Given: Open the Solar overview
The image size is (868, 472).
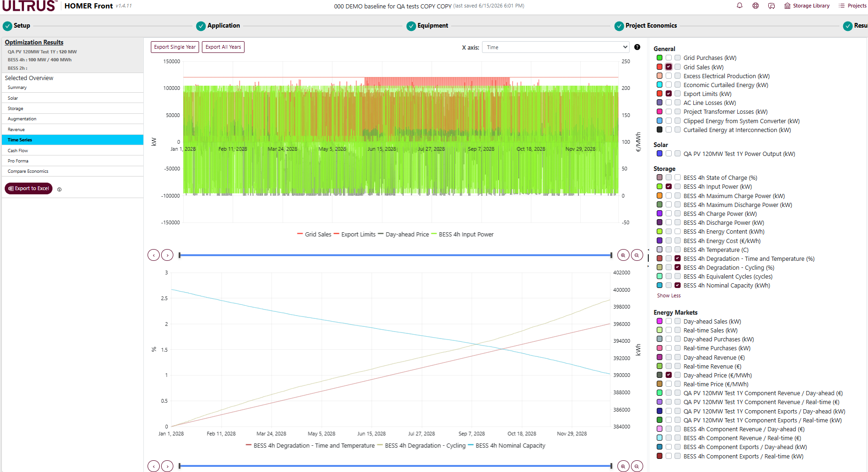Looking at the screenshot, I should tap(73, 98).
